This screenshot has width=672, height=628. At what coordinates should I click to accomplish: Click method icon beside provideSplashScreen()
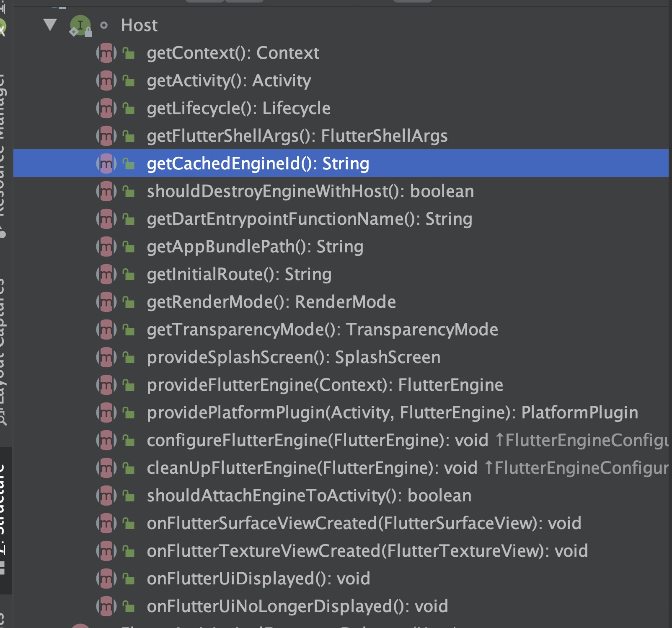tap(106, 358)
